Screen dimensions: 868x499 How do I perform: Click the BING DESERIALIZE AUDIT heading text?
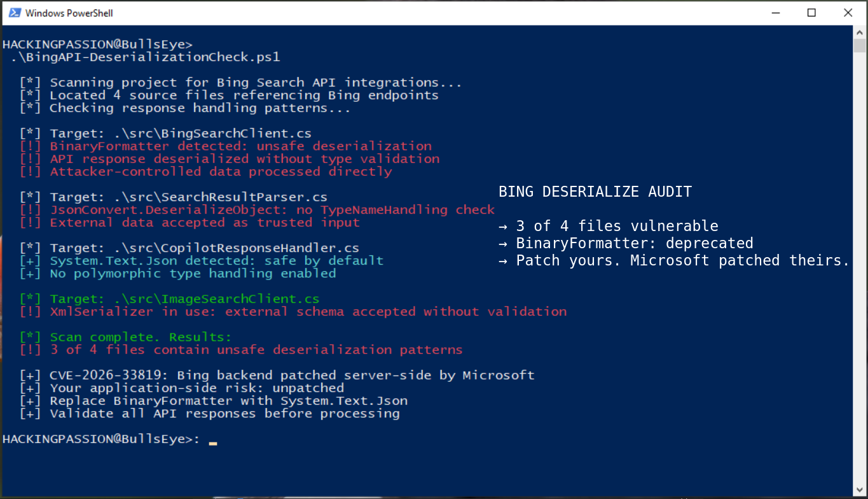click(595, 191)
